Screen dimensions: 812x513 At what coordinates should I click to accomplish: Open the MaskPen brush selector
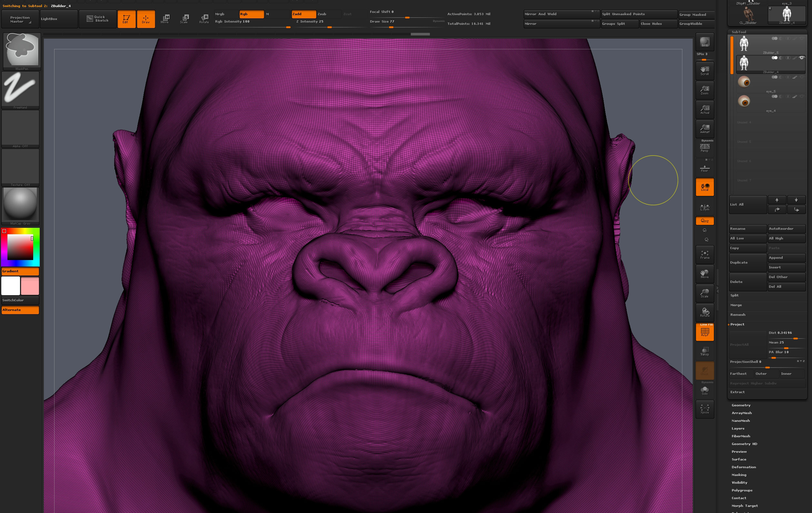(22, 51)
